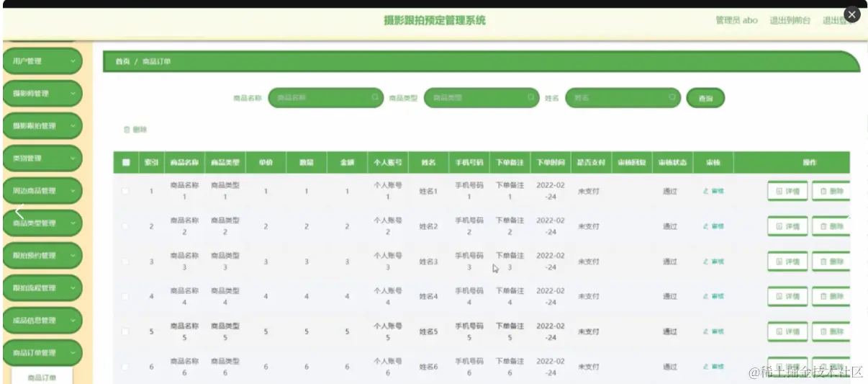Open the 成品信息管理 sidebar menu
Screen dimensions: 868x384
click(42, 321)
